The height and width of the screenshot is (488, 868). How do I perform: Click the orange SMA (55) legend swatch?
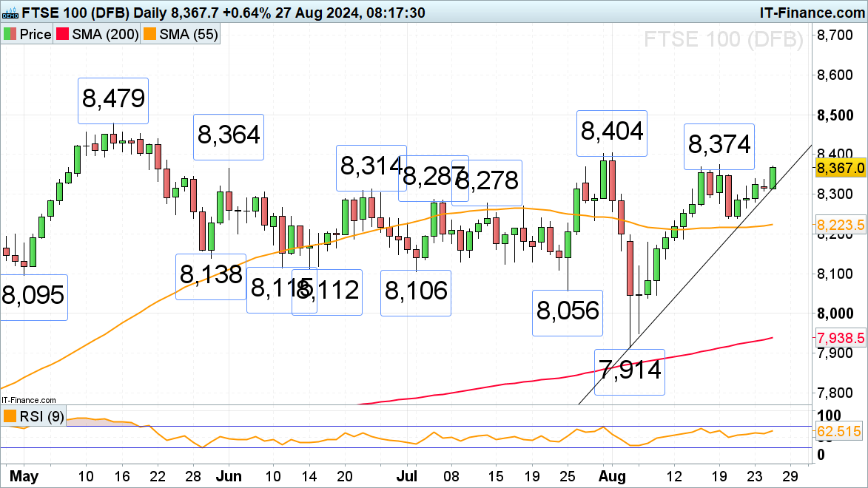click(151, 35)
